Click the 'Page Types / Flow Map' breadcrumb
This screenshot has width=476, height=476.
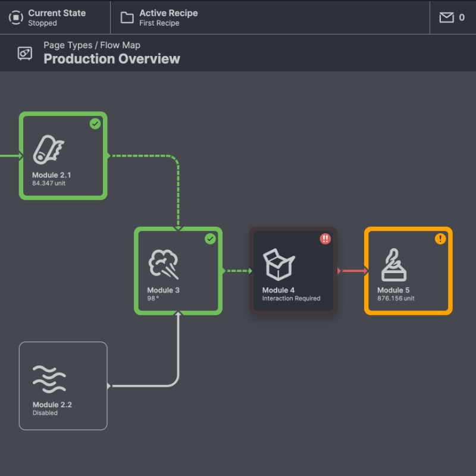[x=92, y=45]
